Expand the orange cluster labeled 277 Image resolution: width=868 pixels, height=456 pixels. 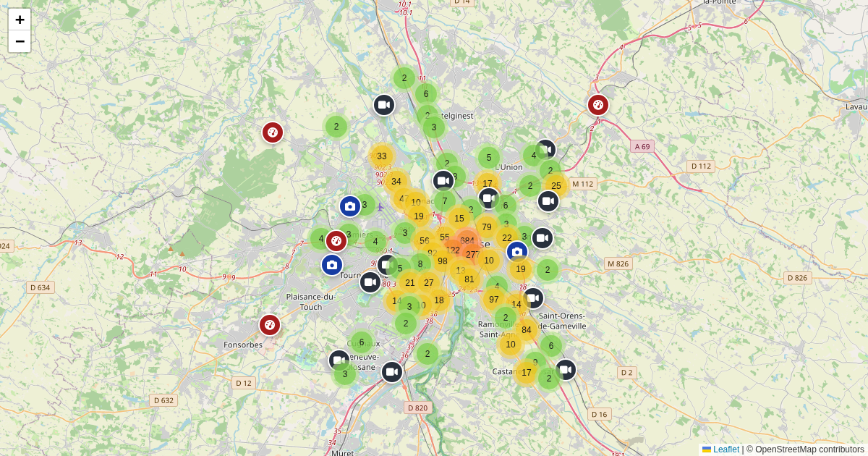coord(472,254)
